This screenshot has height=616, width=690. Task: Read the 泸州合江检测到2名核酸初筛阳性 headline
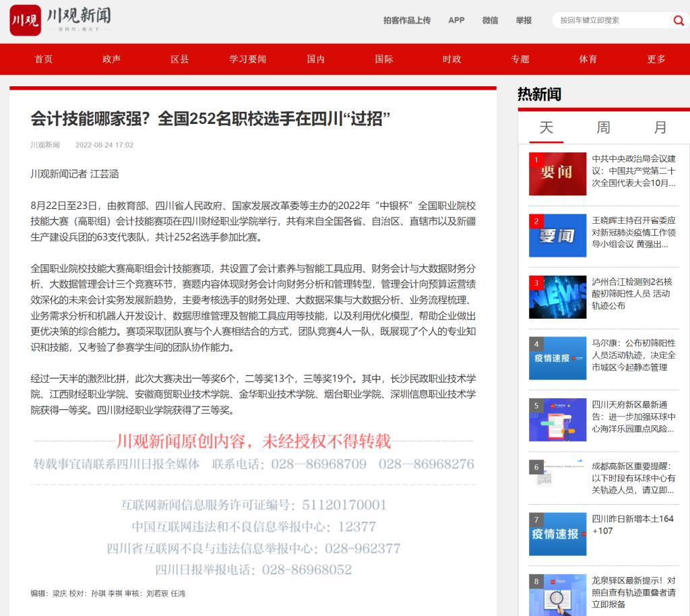click(633, 294)
